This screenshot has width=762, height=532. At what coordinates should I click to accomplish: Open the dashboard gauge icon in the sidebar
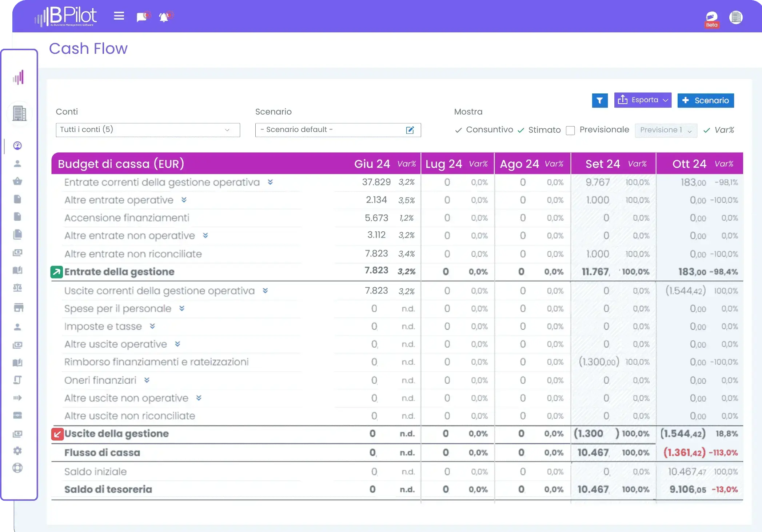coord(17,145)
